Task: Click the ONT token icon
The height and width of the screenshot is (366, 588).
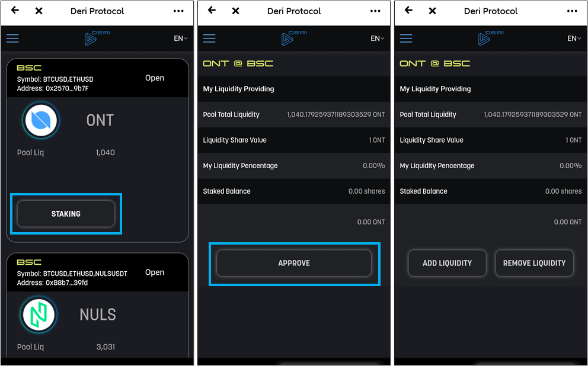Action: point(40,120)
